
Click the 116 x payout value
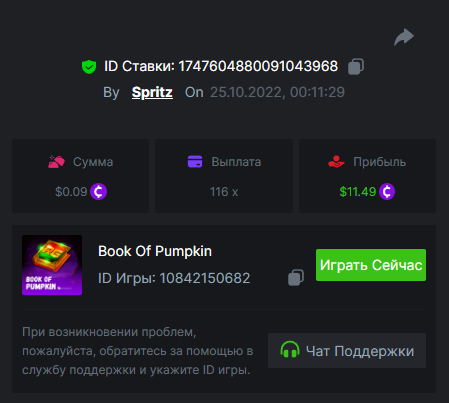coord(224,192)
